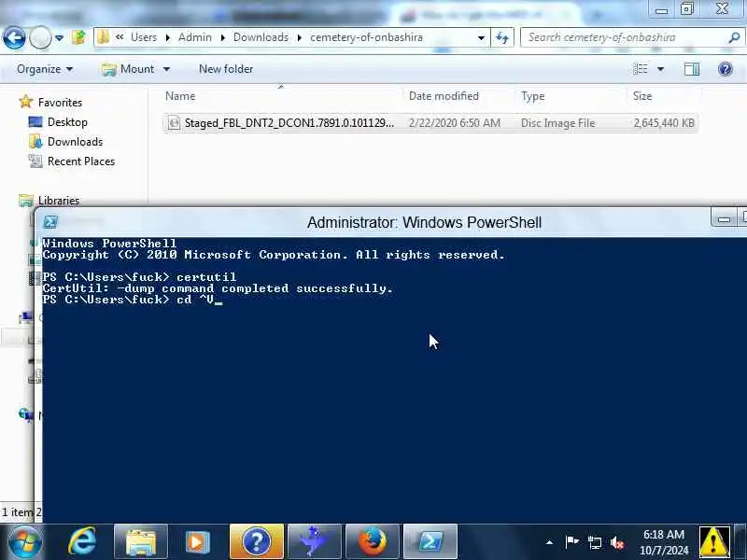
Task: Toggle the preview pane
Action: coord(692,69)
